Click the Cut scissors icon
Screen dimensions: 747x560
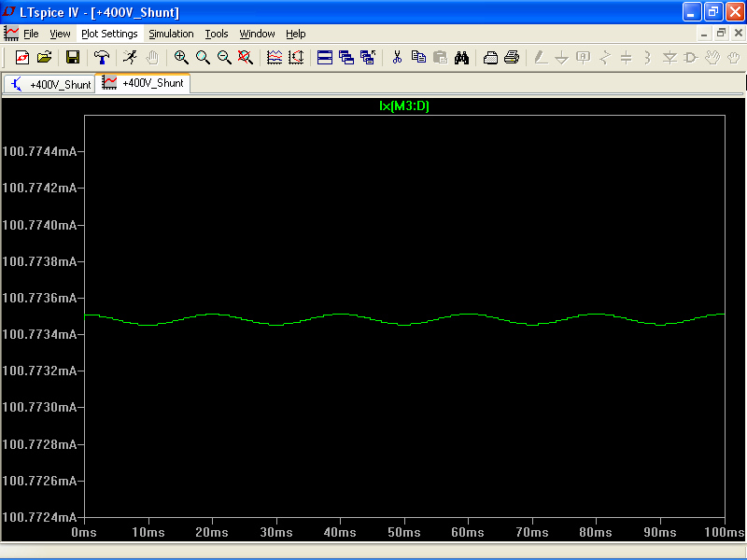click(x=397, y=58)
